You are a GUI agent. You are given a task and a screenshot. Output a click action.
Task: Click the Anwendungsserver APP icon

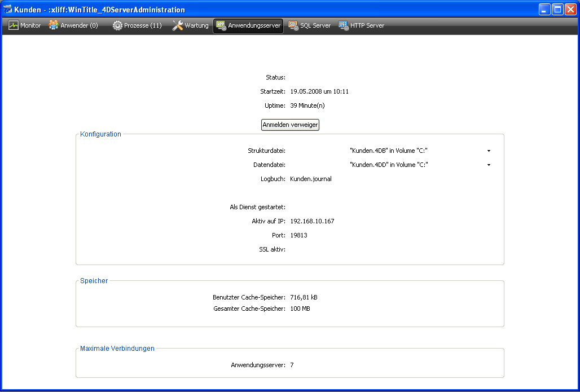(x=221, y=25)
